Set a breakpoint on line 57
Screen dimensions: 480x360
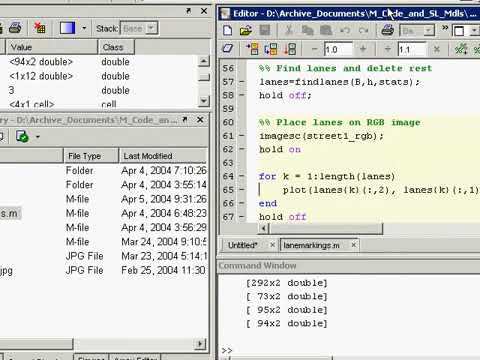click(242, 82)
